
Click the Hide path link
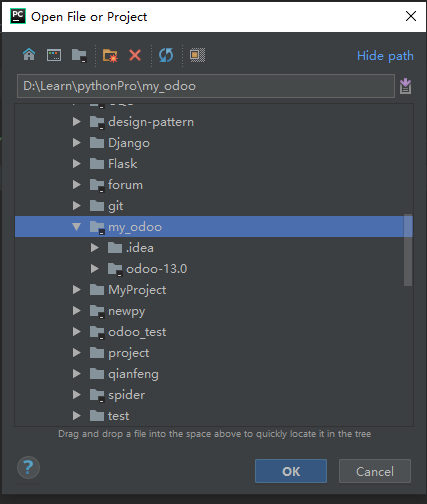[385, 56]
